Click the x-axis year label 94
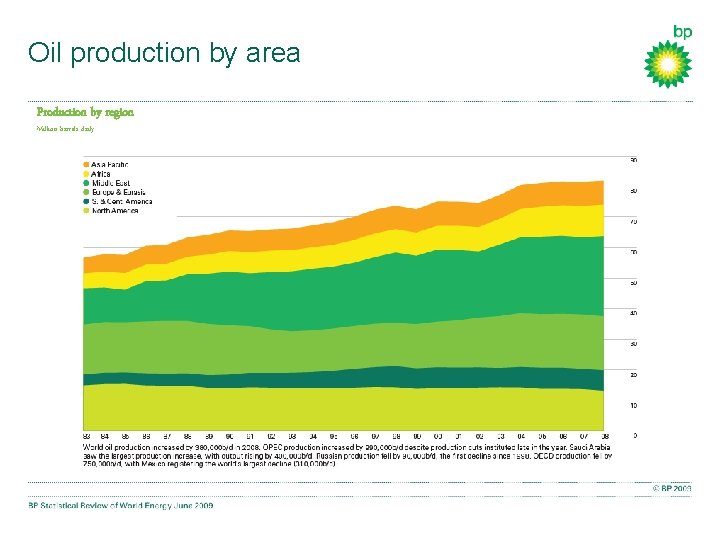 pos(313,436)
